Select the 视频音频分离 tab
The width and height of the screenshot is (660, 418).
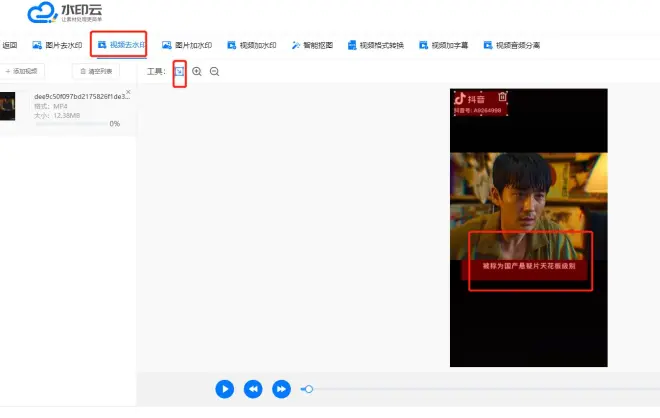click(511, 45)
